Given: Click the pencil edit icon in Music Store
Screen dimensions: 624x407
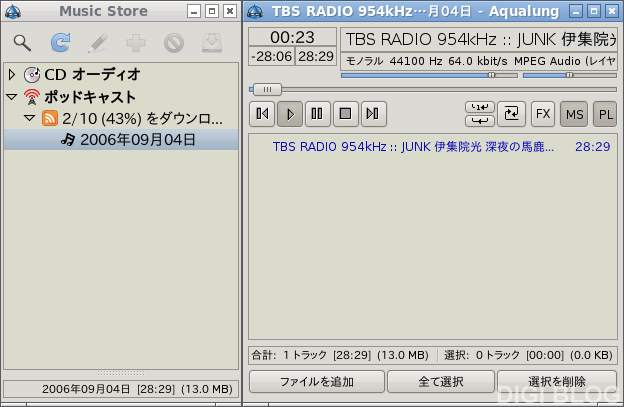Looking at the screenshot, I should 98,43.
